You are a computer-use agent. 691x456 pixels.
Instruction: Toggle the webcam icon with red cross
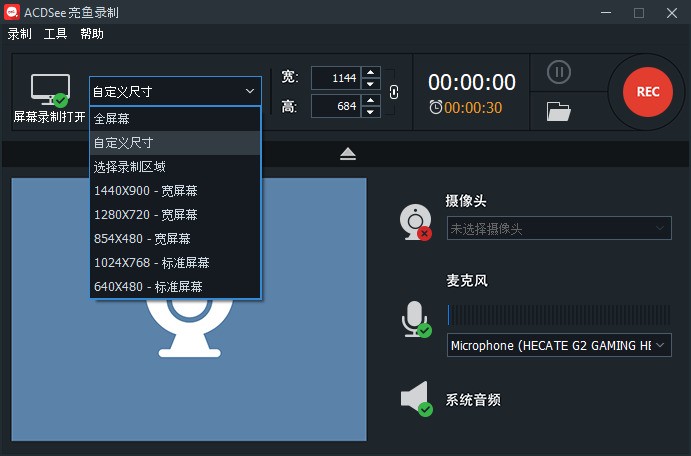pyautogui.click(x=416, y=222)
